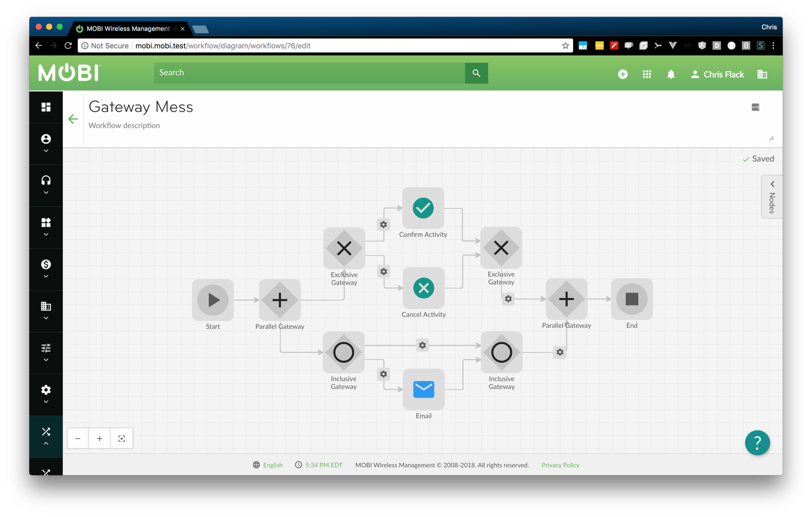Click the green add plus circle icon

click(623, 74)
